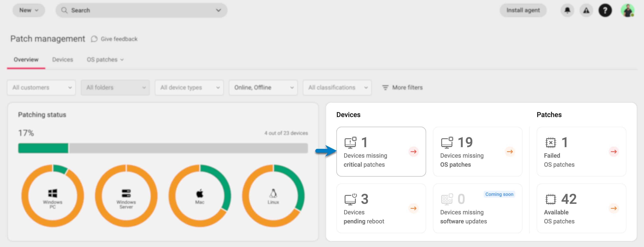Click the 17% patching percentage
This screenshot has height=247, width=644.
(26, 133)
